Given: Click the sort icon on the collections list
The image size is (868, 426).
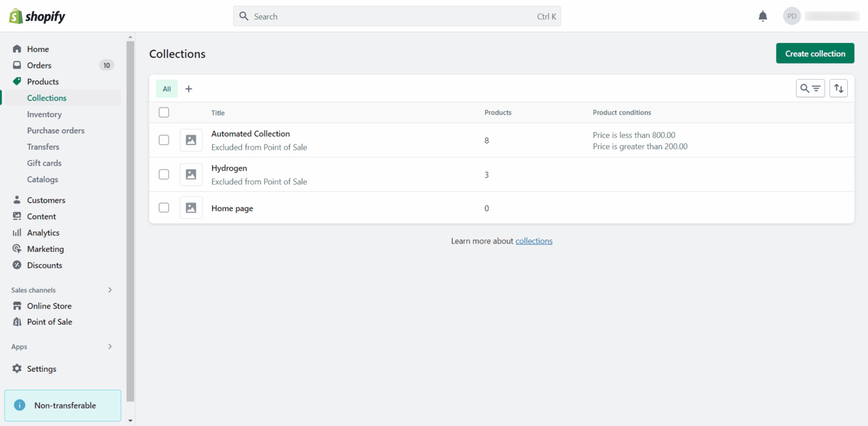Looking at the screenshot, I should (838, 88).
